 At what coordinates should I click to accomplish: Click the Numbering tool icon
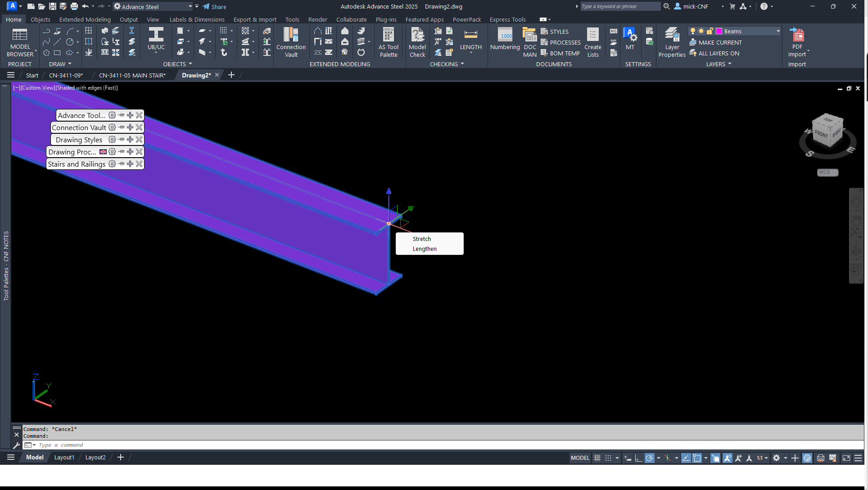505,39
